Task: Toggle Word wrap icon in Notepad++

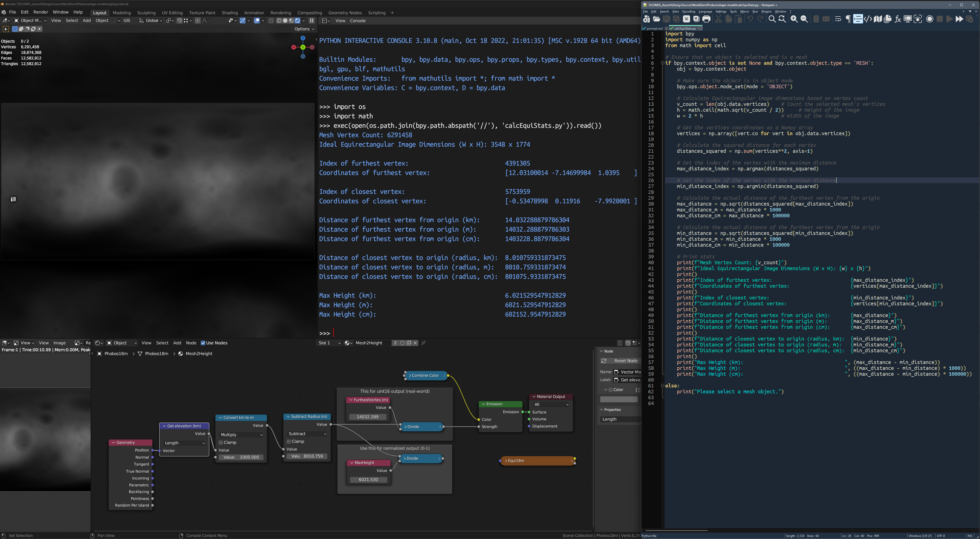Action: pyautogui.click(x=838, y=19)
